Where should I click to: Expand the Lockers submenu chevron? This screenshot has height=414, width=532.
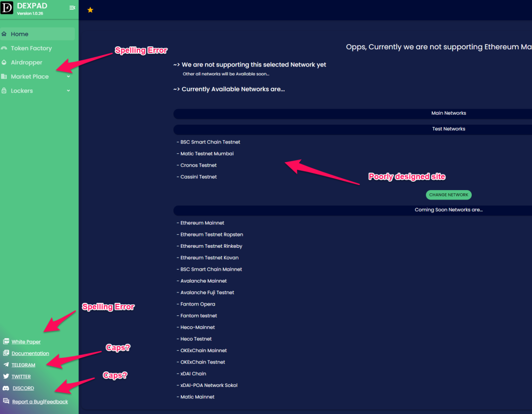(x=69, y=90)
